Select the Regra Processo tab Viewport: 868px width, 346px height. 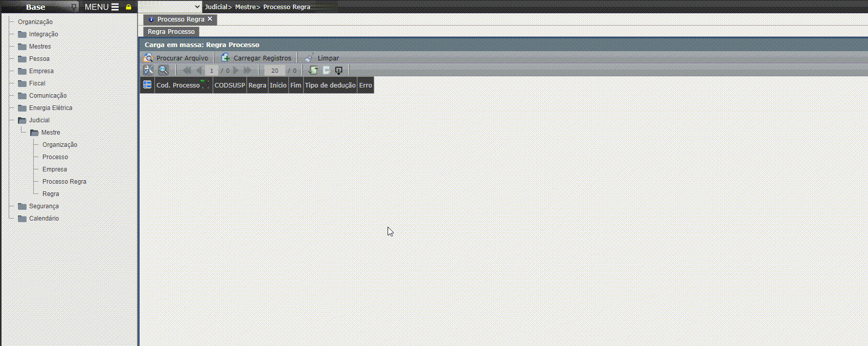[x=171, y=32]
